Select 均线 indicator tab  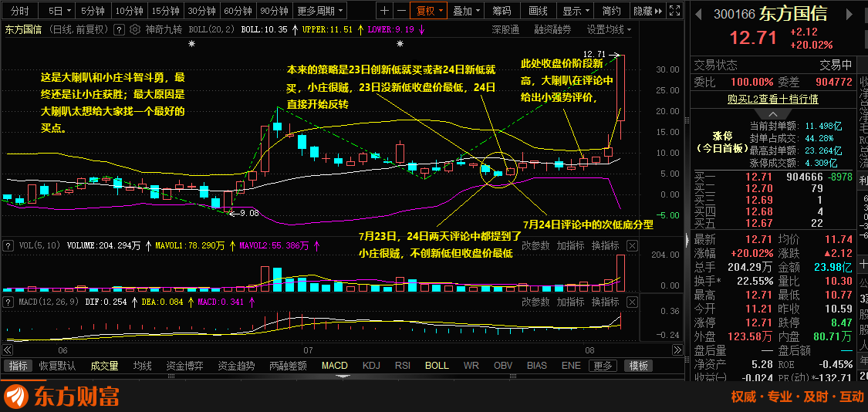[142, 366]
